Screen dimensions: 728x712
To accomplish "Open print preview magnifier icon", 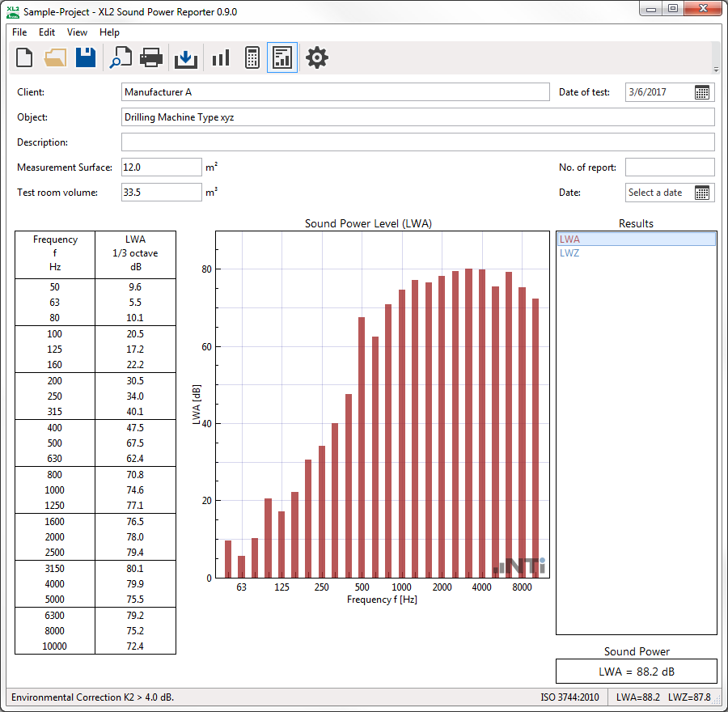I will [x=121, y=57].
